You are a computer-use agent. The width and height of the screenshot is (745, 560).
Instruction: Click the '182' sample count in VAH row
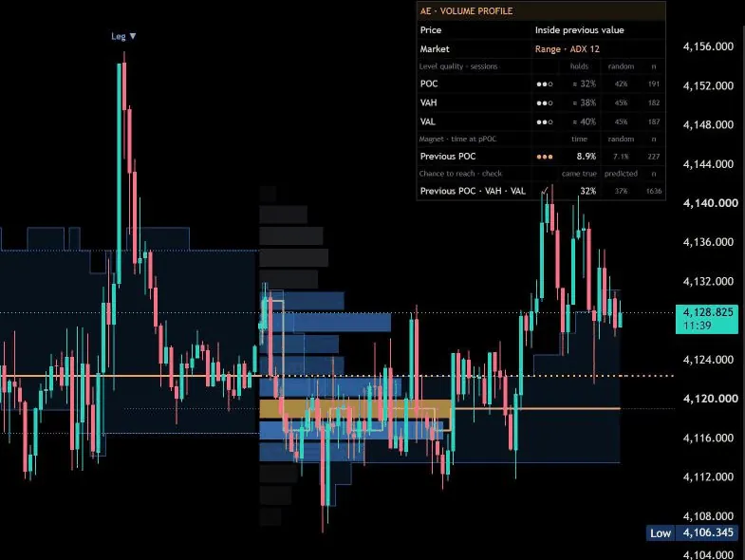(x=653, y=103)
